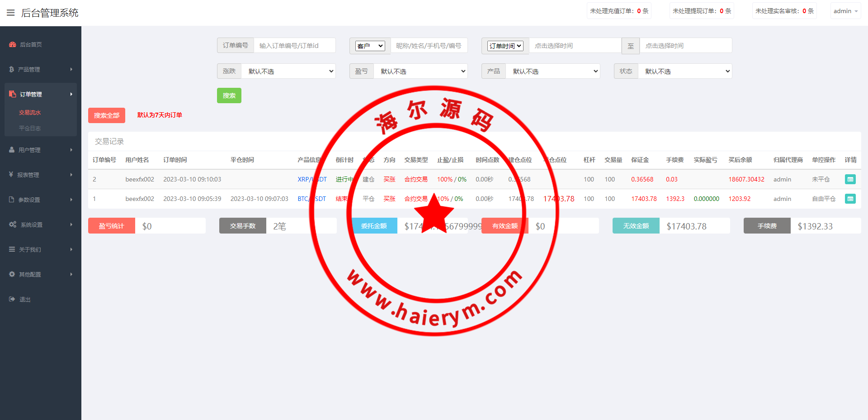Open the 状态 dropdown selector
This screenshot has width=868, height=420.
tap(685, 72)
